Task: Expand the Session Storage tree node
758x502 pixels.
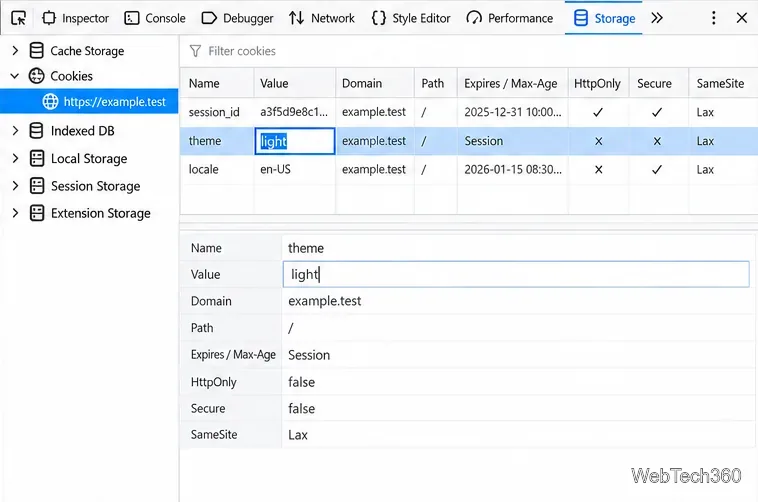Action: [15, 186]
